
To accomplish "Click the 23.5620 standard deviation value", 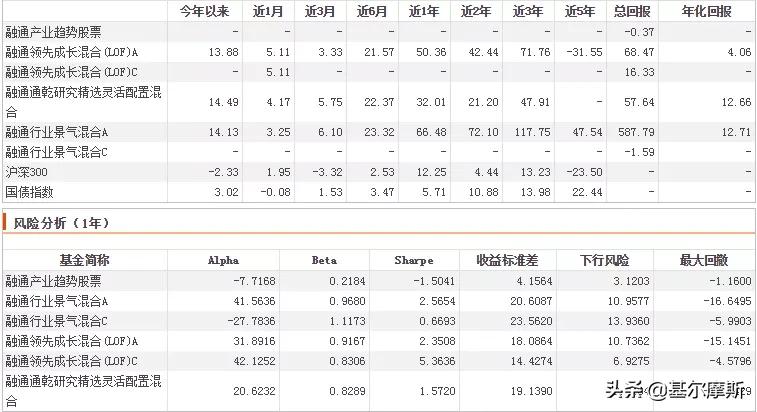I will click(531, 321).
